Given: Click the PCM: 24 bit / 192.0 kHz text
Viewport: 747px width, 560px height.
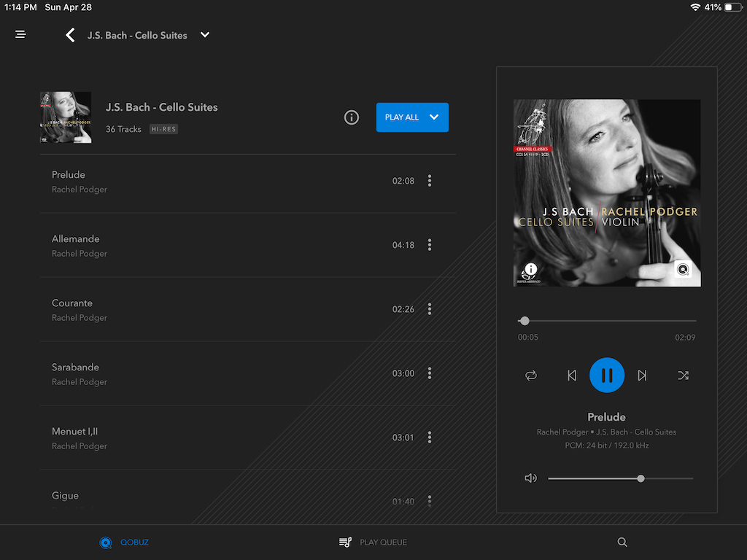Looking at the screenshot, I should pos(606,446).
